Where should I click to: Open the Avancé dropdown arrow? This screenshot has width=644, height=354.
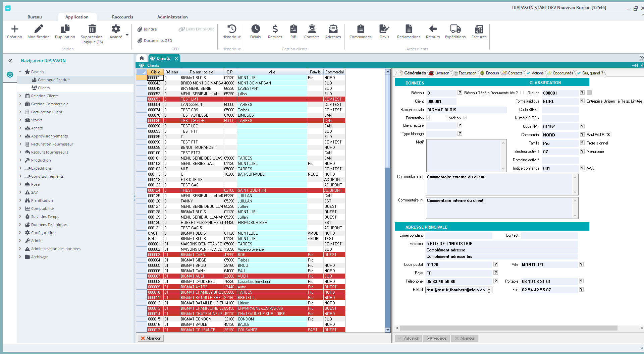(x=127, y=35)
